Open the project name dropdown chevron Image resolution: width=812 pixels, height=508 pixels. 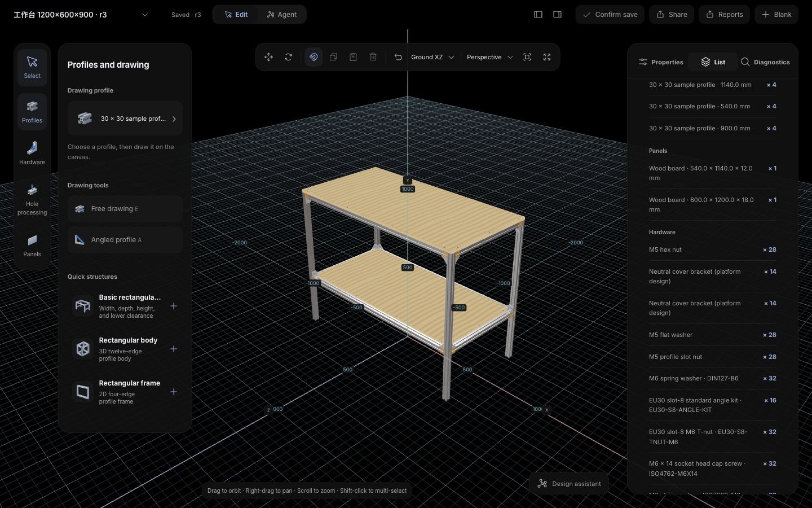coord(145,15)
